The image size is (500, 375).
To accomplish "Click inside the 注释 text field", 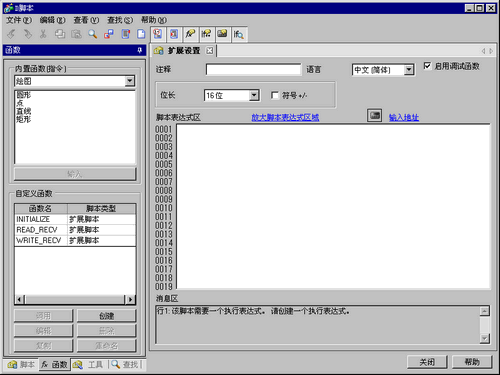I will click(253, 69).
